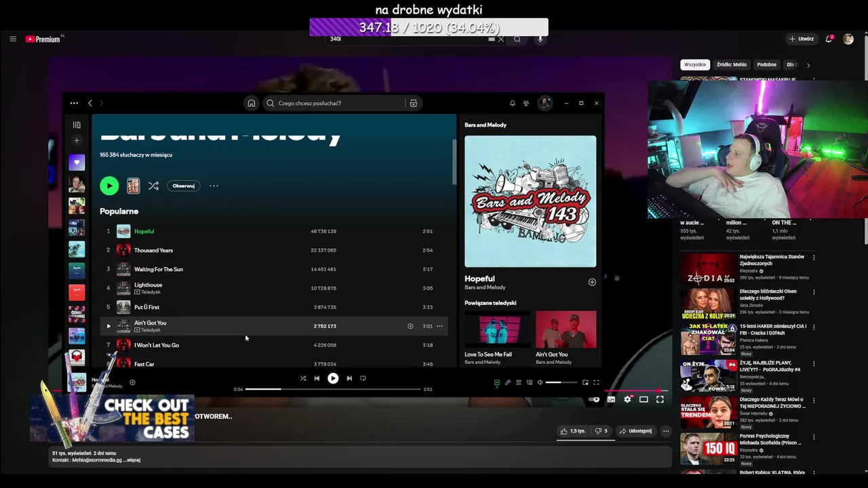Image resolution: width=868 pixels, height=488 pixels.
Task: Enter YouTube full screen
Action: click(x=660, y=400)
